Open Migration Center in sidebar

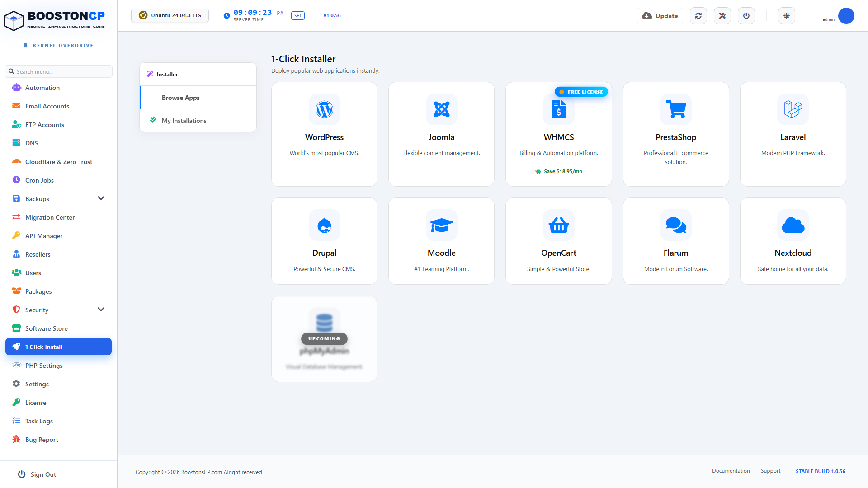(58, 217)
